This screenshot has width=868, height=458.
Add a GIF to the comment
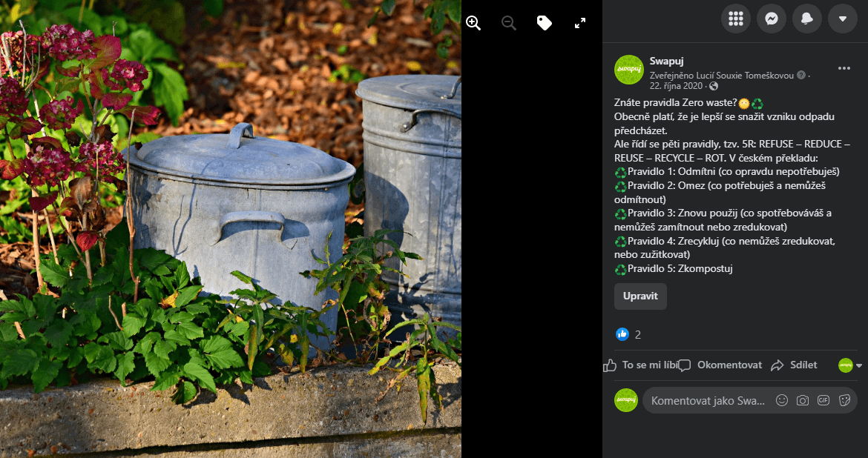tap(823, 400)
